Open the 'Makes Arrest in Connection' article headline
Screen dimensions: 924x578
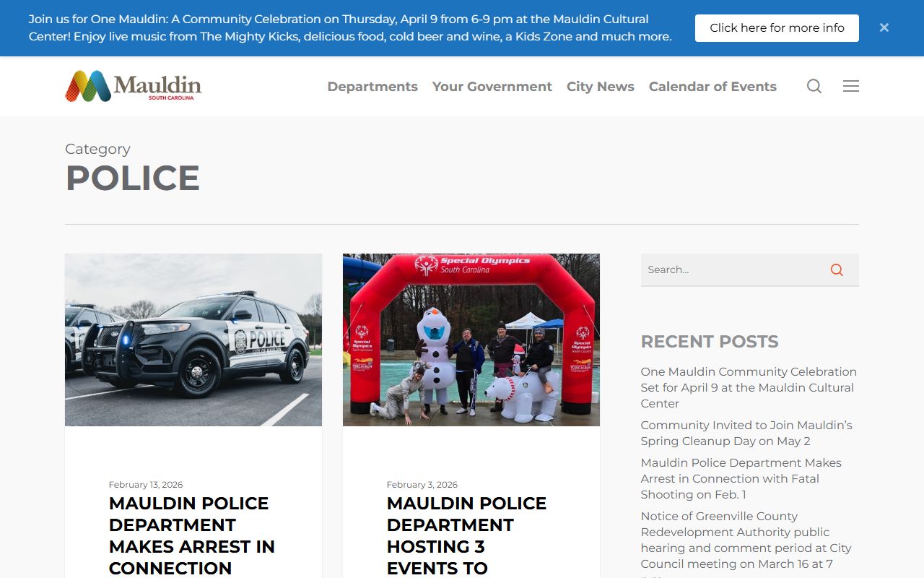click(x=192, y=535)
